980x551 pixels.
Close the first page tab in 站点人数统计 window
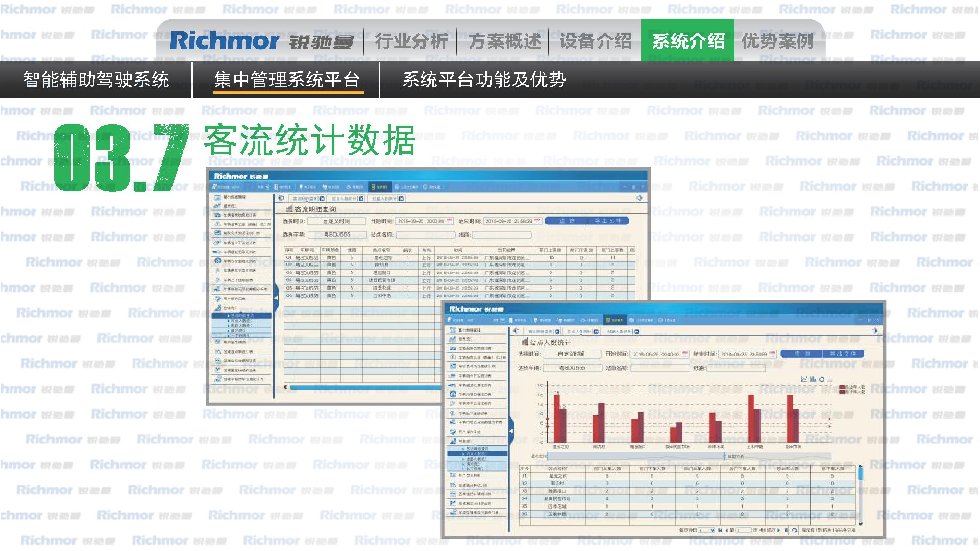[x=557, y=331]
